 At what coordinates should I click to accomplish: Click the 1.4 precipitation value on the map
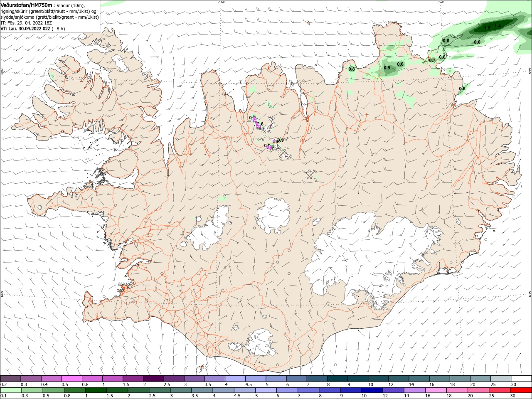(498, 26)
